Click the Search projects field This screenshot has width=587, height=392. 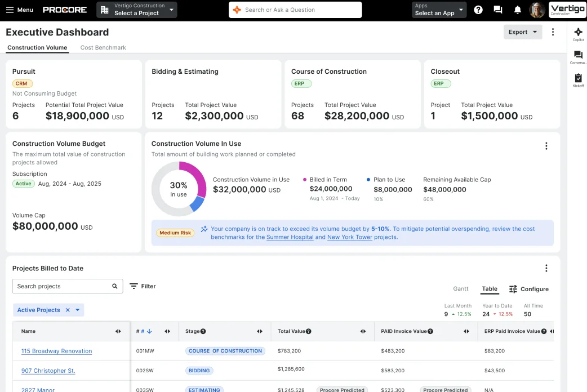[68, 286]
